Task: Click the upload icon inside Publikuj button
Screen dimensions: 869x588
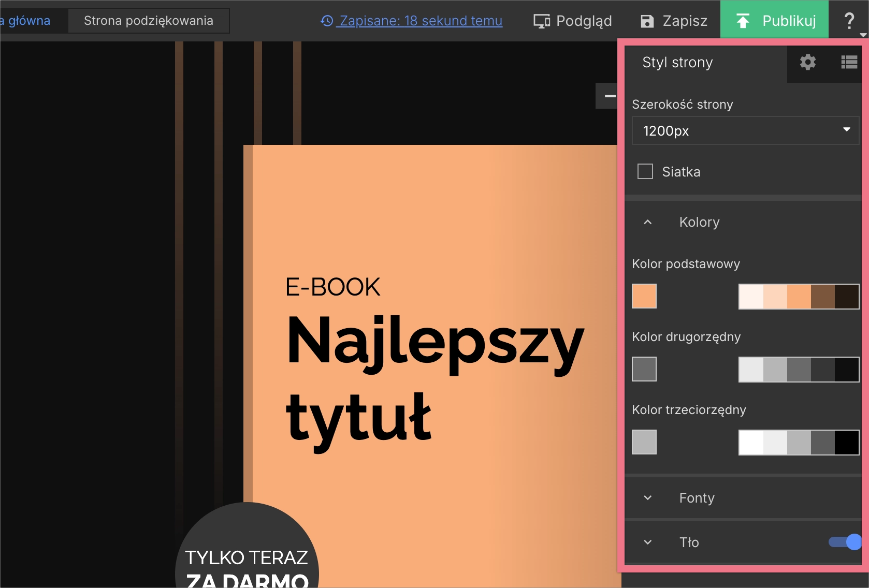Action: coord(743,20)
